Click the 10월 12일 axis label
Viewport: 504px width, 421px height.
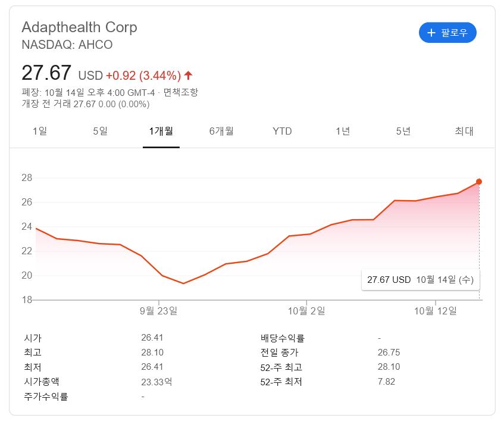[x=435, y=311]
